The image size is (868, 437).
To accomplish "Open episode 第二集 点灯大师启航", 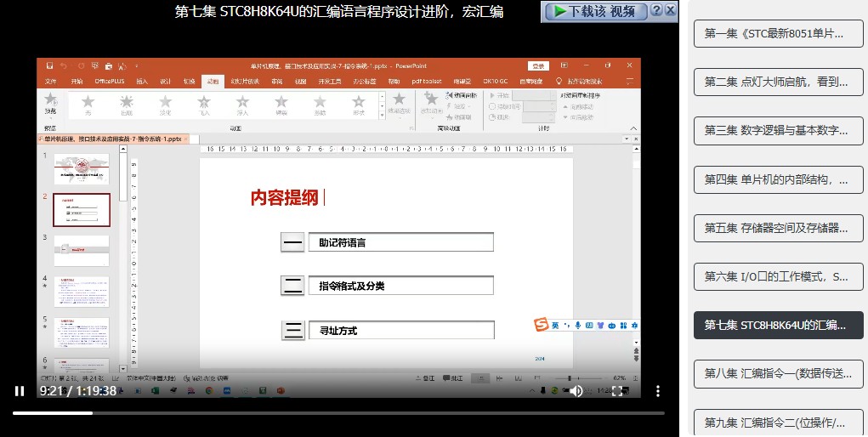I will point(779,82).
